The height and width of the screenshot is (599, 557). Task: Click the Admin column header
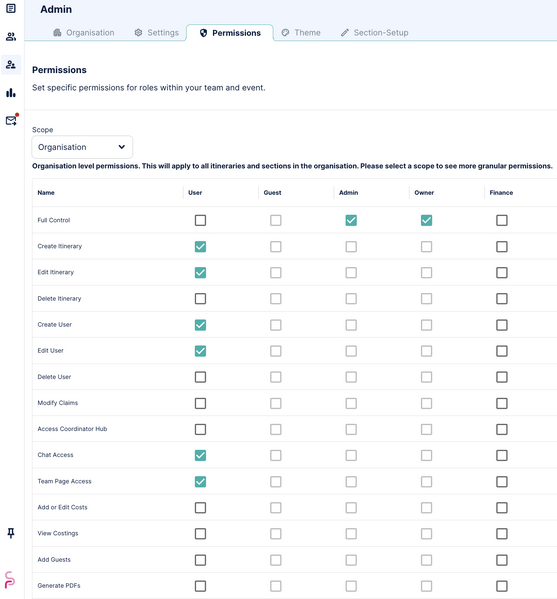pyautogui.click(x=348, y=193)
